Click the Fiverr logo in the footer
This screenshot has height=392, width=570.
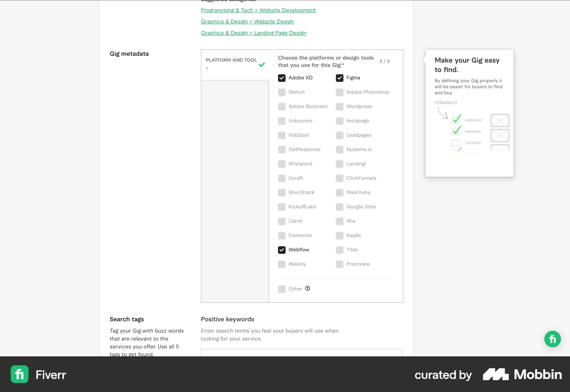coord(19,374)
